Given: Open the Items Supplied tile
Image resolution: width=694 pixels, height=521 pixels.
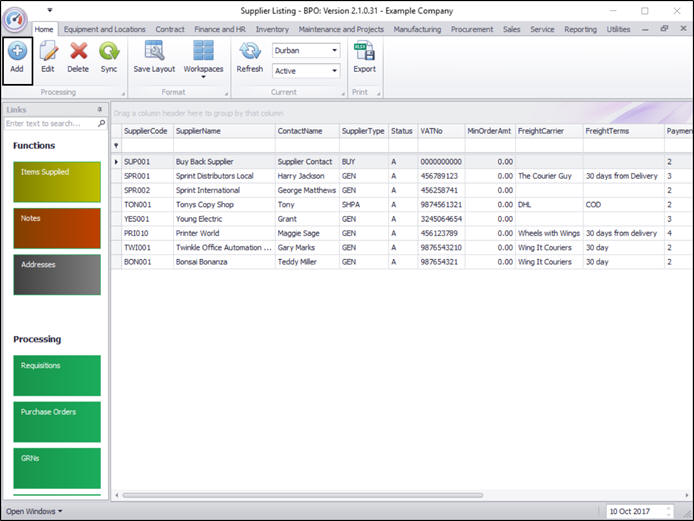Looking at the screenshot, I should pos(57,181).
